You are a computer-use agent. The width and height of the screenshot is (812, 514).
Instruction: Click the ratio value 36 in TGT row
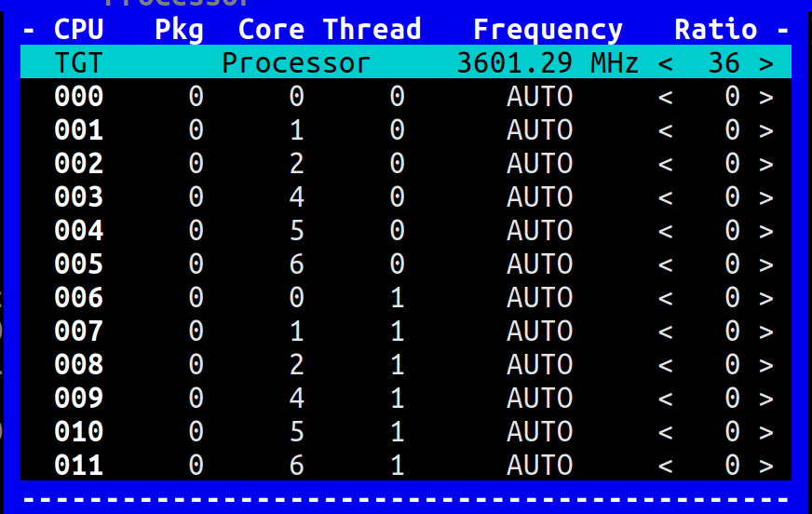[x=724, y=63]
